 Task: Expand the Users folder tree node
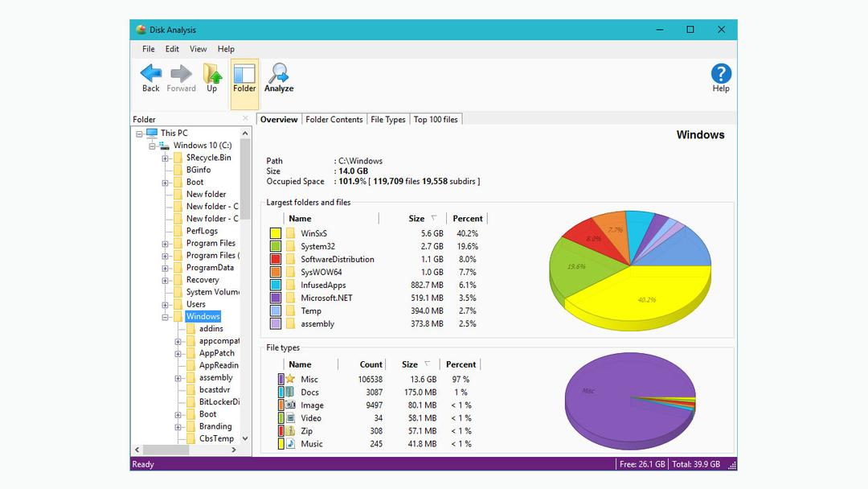(166, 305)
